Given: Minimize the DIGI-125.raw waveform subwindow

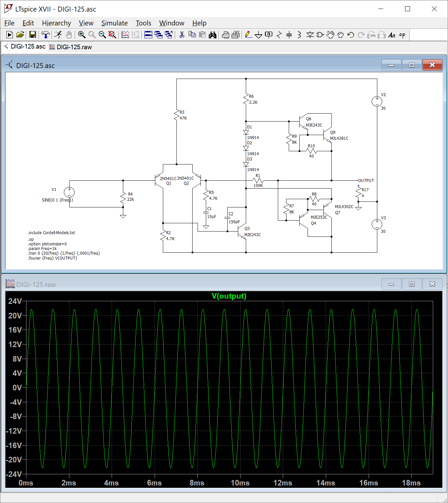Looking at the screenshot, I should tap(392, 284).
